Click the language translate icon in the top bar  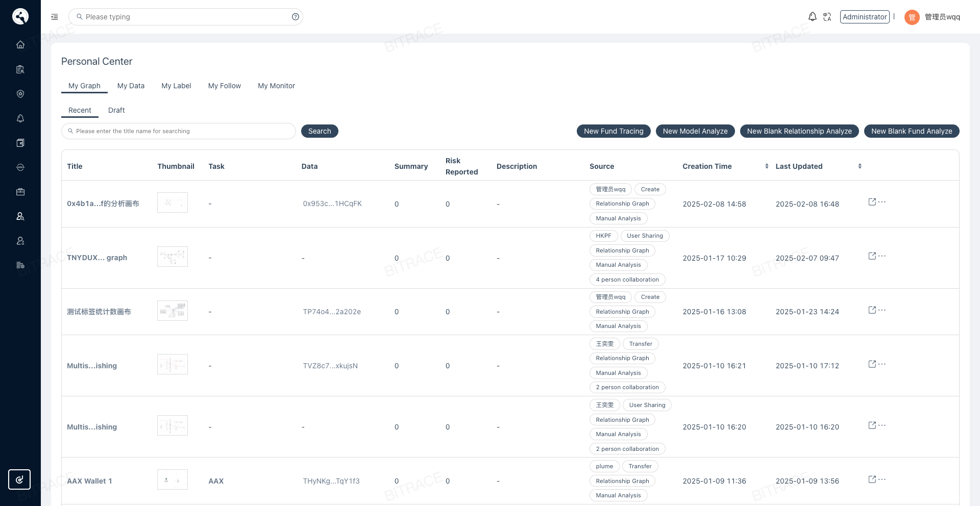[x=827, y=17]
